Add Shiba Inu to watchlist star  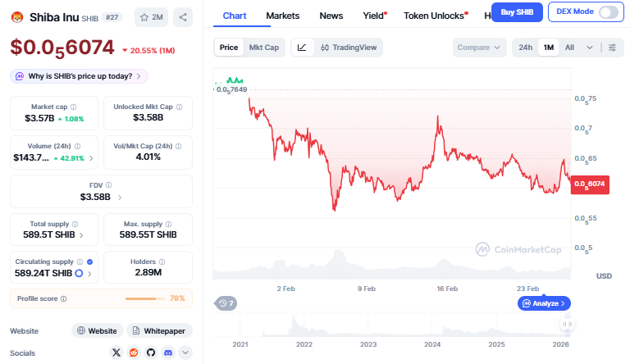click(150, 16)
